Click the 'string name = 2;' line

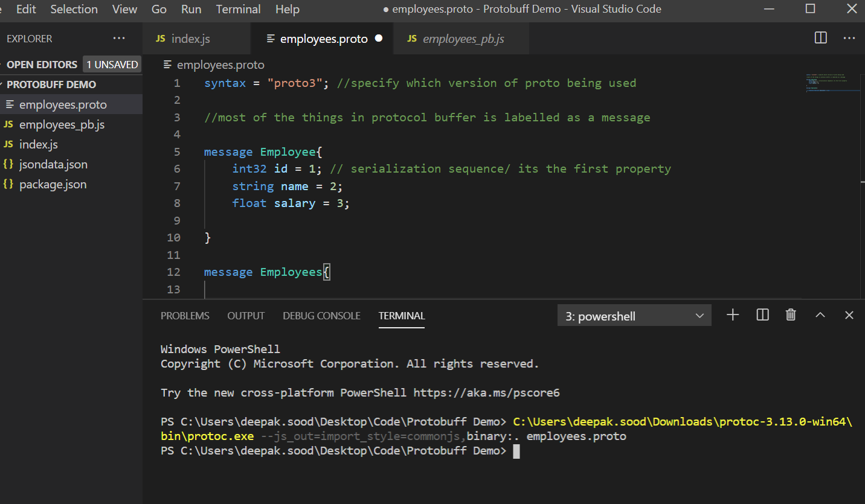[288, 186]
